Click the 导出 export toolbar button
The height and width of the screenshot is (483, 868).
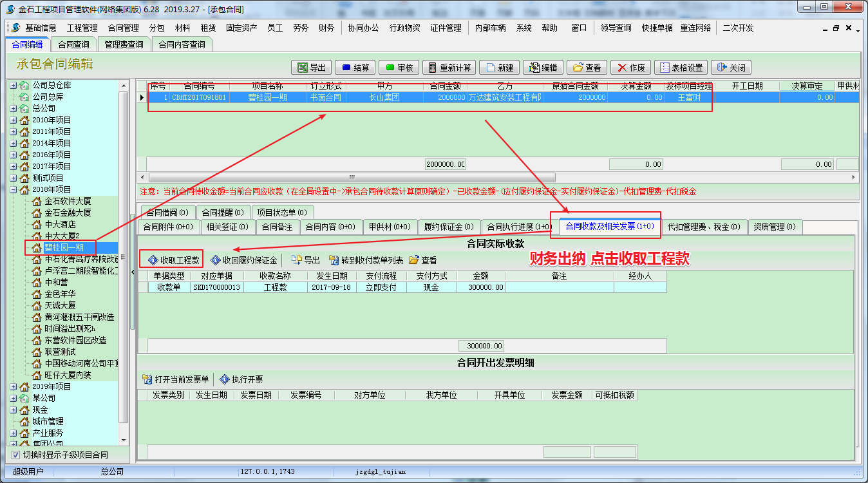click(x=311, y=68)
